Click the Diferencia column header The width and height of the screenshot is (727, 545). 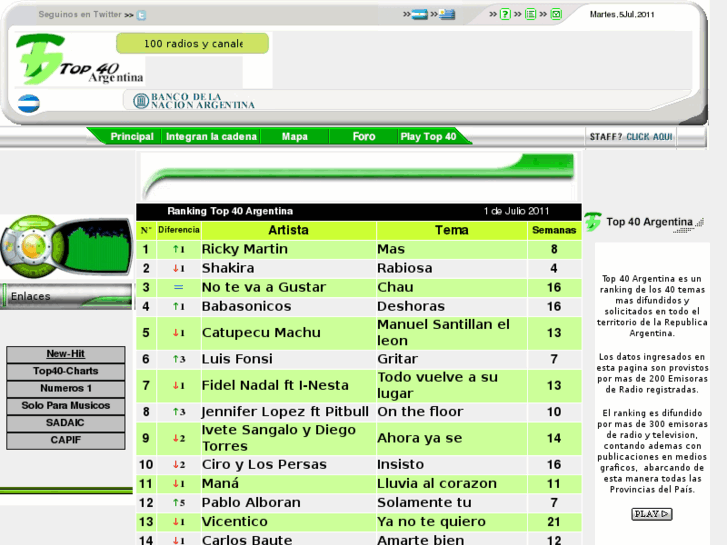click(179, 230)
